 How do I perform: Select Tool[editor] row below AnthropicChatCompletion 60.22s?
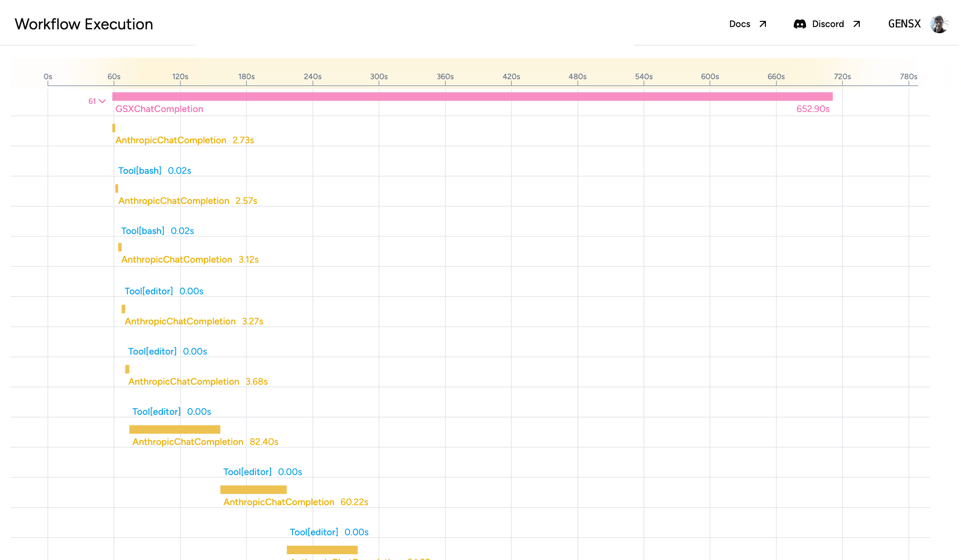pyautogui.click(x=329, y=532)
